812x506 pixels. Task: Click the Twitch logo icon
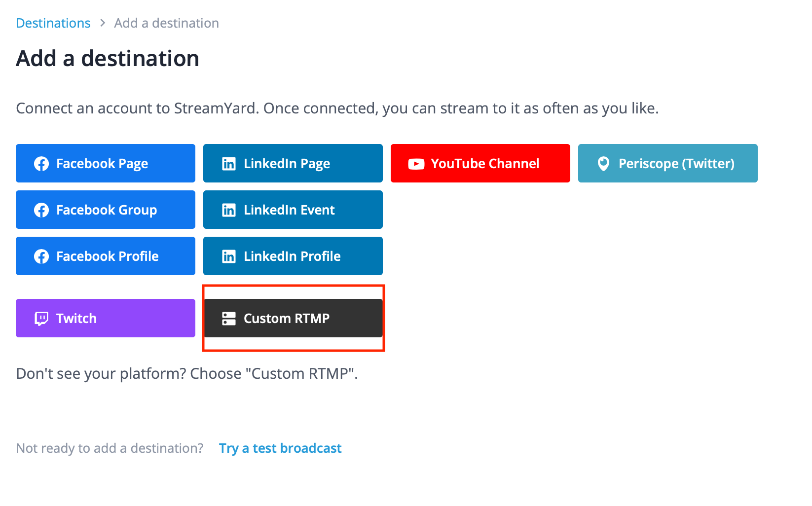click(x=41, y=319)
